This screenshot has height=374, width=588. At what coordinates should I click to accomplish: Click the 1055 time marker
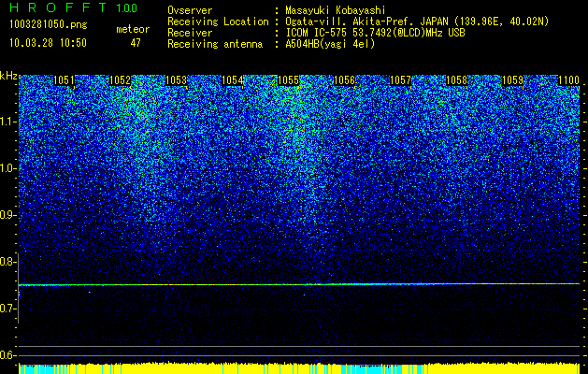click(x=288, y=80)
